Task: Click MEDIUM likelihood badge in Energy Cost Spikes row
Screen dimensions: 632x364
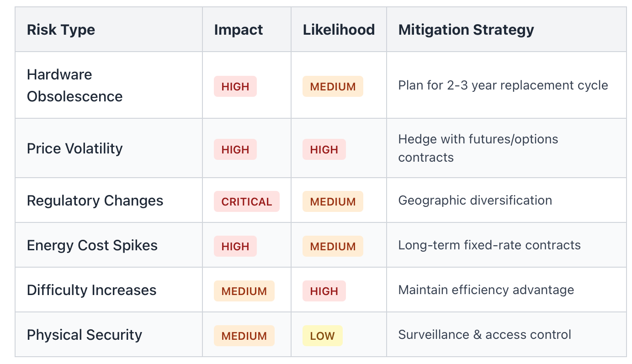Action: 333,246
